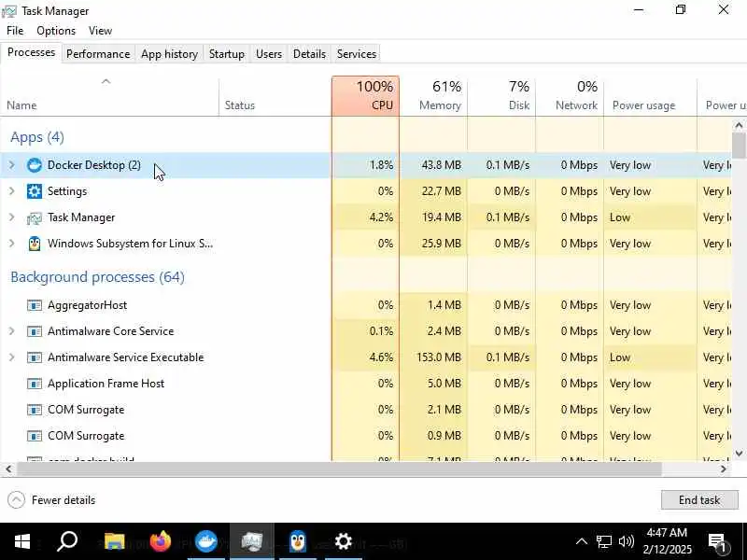Viewport: 747px width, 560px height.
Task: Sort processes by Network column
Action: [570, 96]
